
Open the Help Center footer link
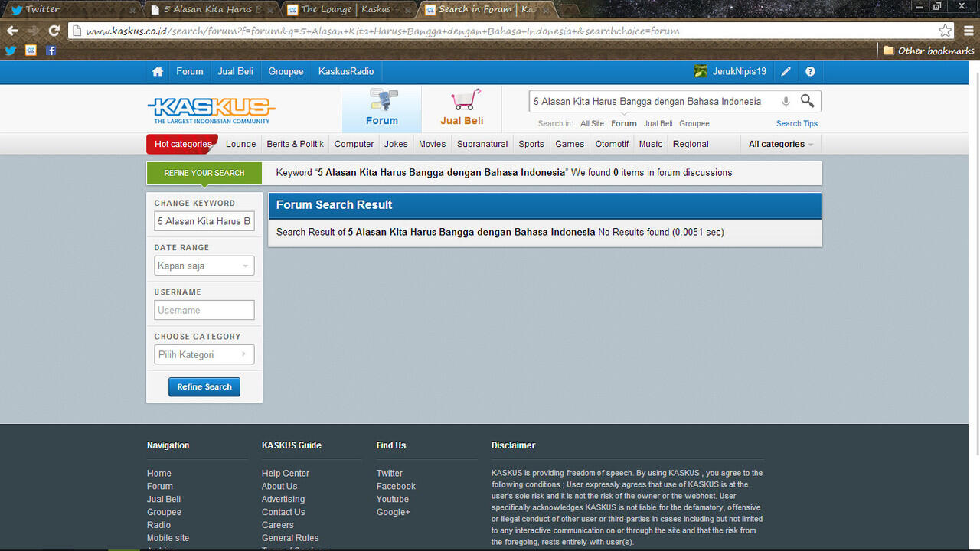pyautogui.click(x=286, y=474)
